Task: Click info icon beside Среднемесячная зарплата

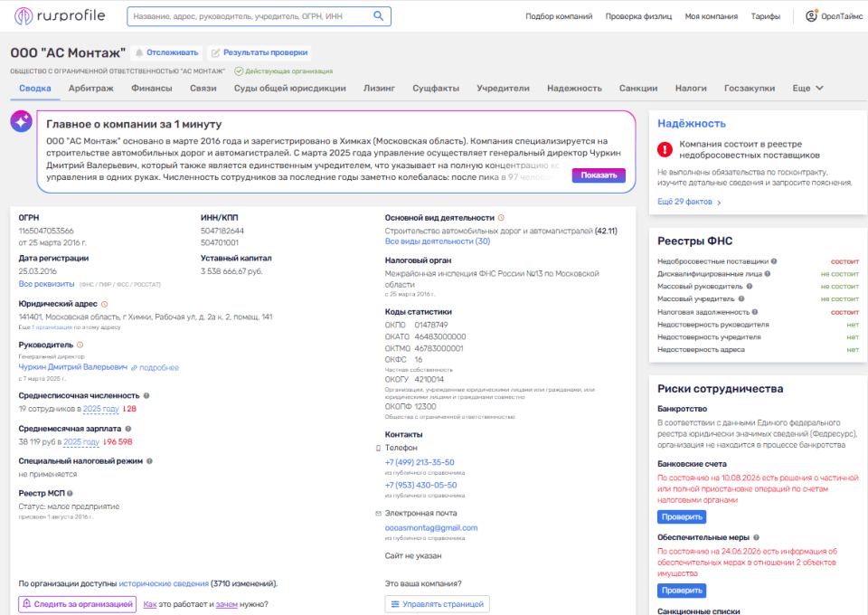Action: tap(127, 429)
